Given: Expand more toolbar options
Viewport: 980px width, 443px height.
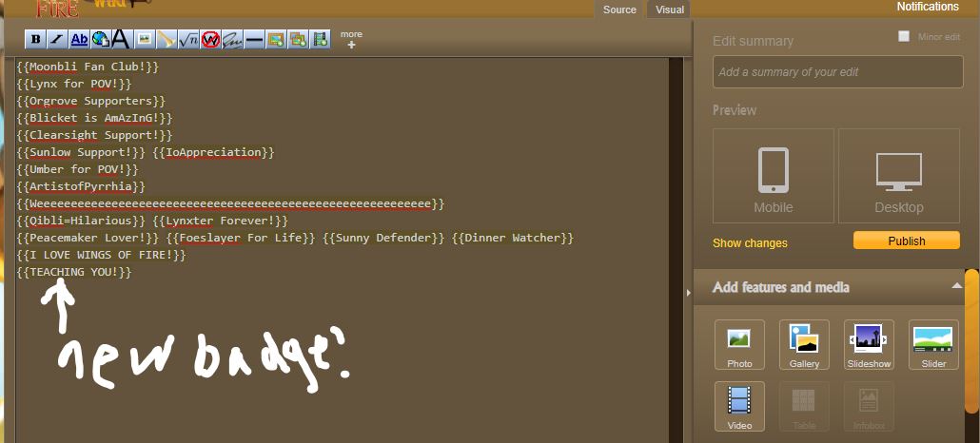Looking at the screenshot, I should tap(351, 39).
